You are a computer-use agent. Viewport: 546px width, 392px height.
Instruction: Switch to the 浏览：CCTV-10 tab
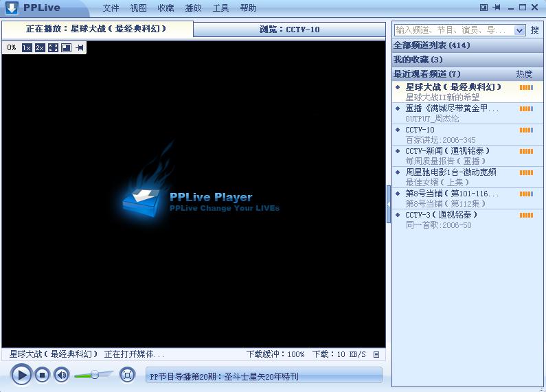(x=289, y=30)
